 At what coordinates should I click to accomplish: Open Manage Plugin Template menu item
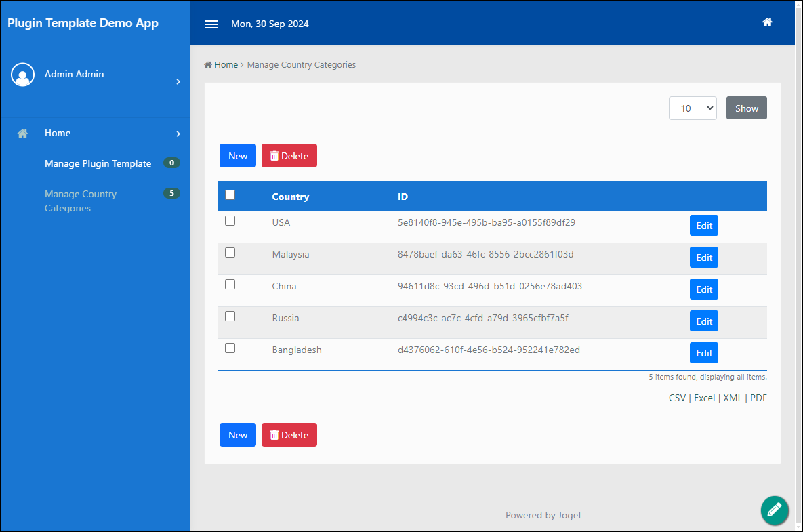click(x=98, y=163)
